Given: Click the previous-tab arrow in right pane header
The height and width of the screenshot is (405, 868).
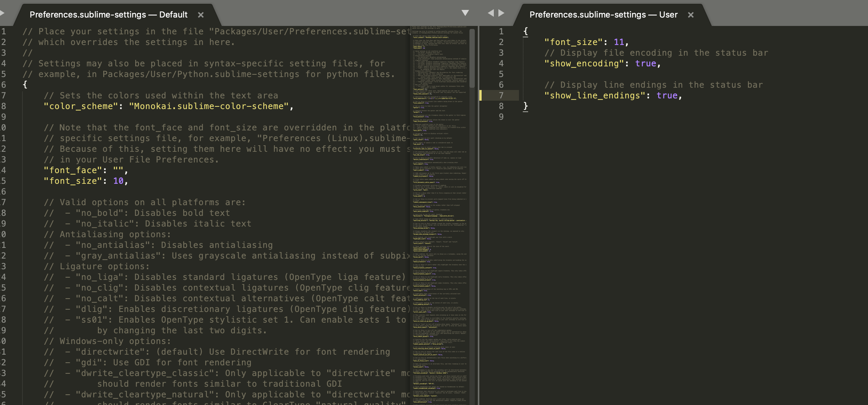Looking at the screenshot, I should pyautogui.click(x=490, y=12).
